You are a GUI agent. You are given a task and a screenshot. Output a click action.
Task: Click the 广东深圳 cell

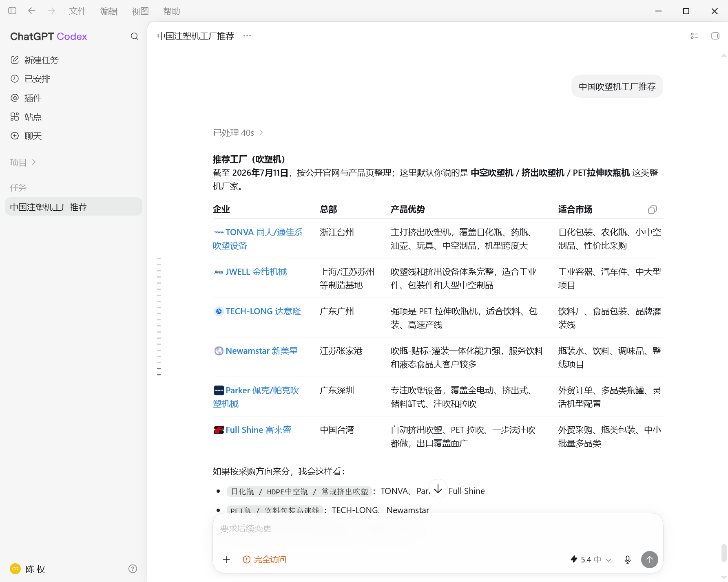click(337, 390)
